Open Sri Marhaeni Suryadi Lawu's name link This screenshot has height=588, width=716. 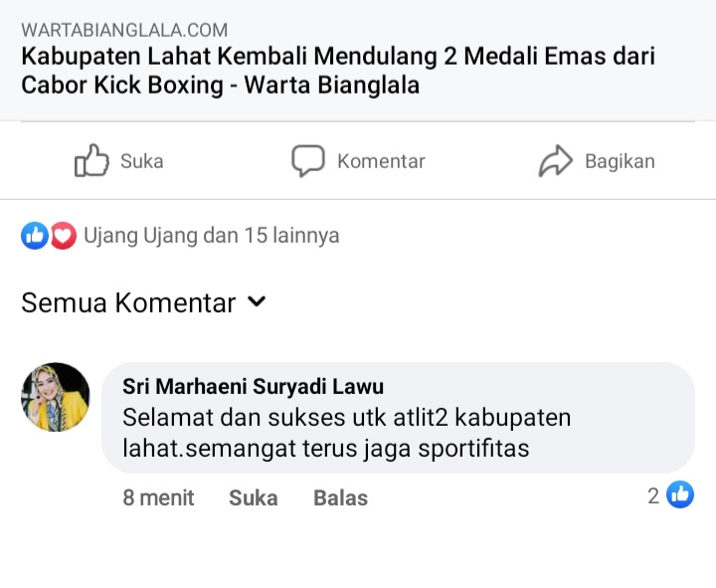(x=253, y=386)
